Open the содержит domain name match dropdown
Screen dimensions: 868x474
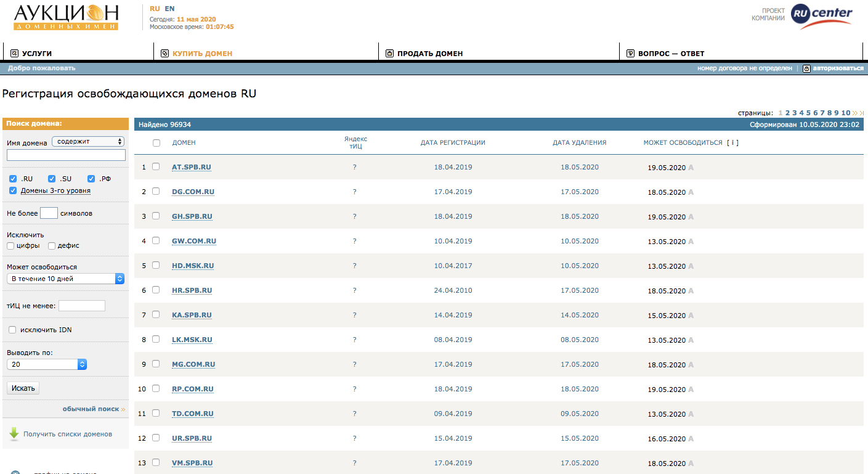pyautogui.click(x=88, y=141)
